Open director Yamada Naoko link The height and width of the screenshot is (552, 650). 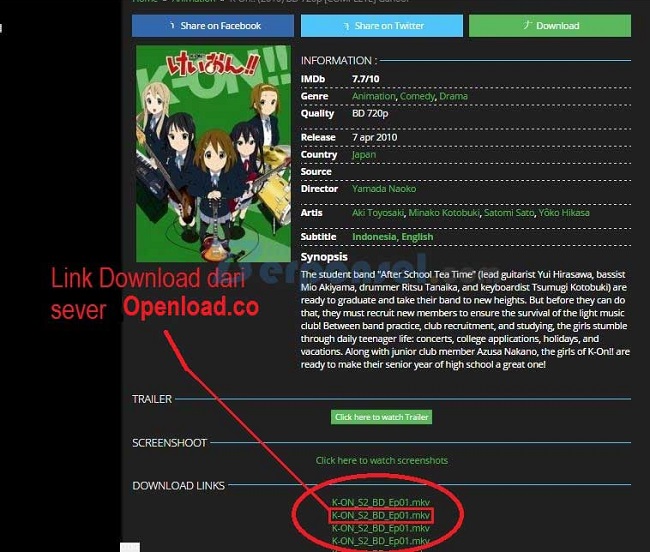[384, 189]
